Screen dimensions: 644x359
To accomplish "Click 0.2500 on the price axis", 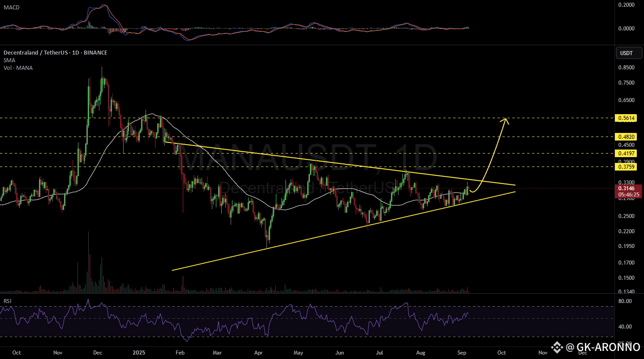I will coord(627,216).
